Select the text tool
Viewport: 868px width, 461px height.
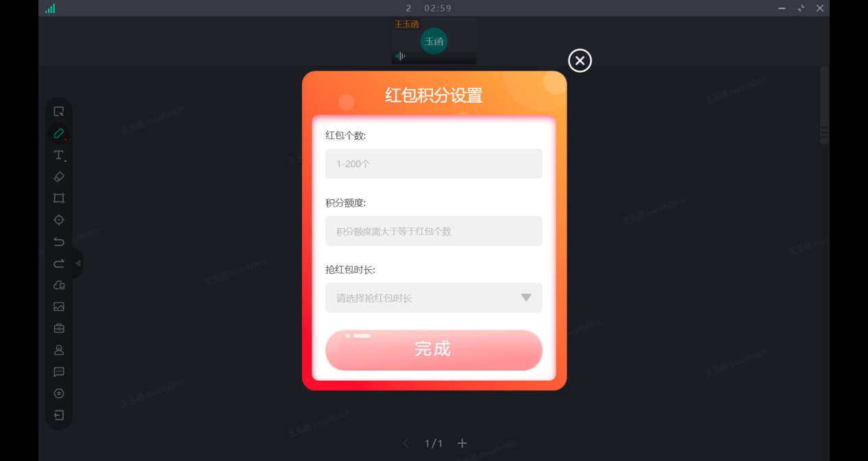[59, 155]
